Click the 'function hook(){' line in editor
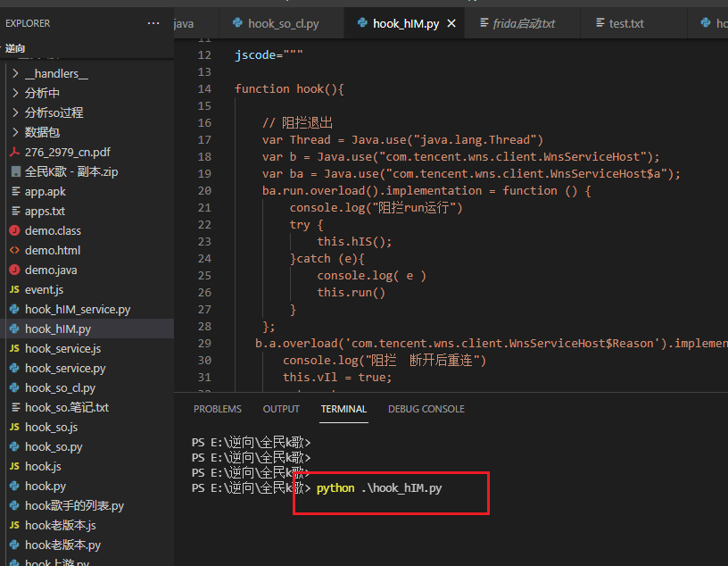Image resolution: width=728 pixels, height=566 pixels. [x=289, y=88]
